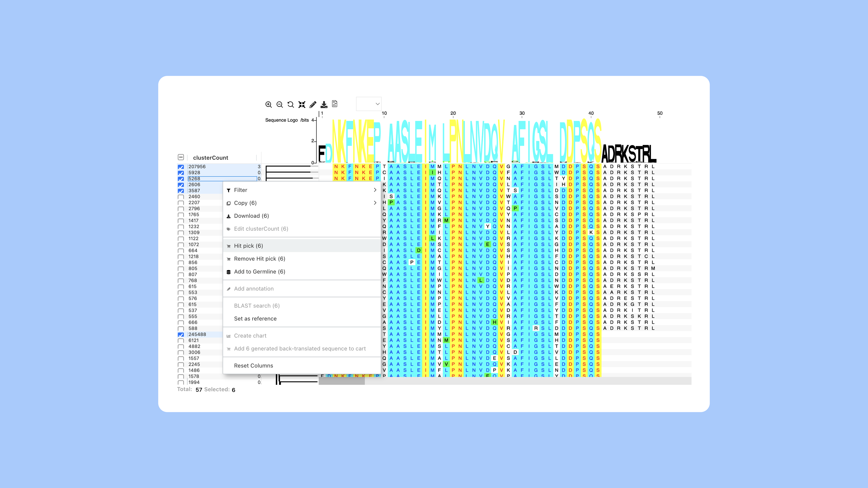Click the horizontal scrollbar thumb under the alignment
This screenshot has height=488, width=868.
(342, 381)
